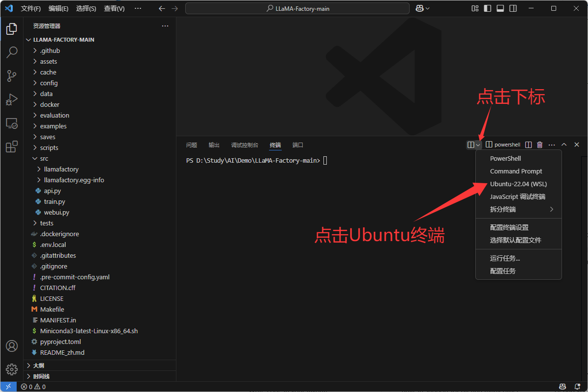Open the 文件(F) menu

(31, 8)
